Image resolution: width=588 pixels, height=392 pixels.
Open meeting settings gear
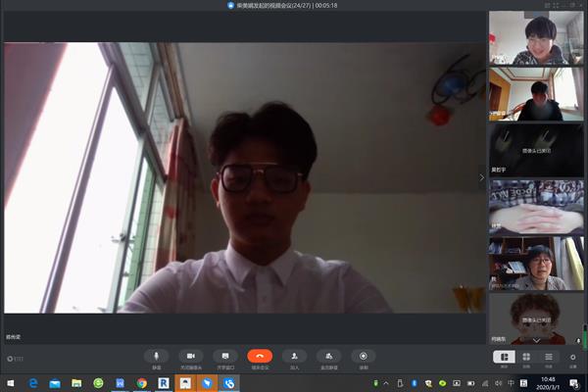(x=573, y=358)
